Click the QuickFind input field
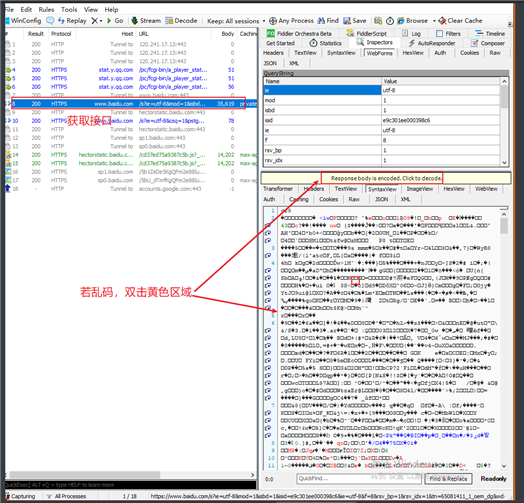 tap(359, 479)
